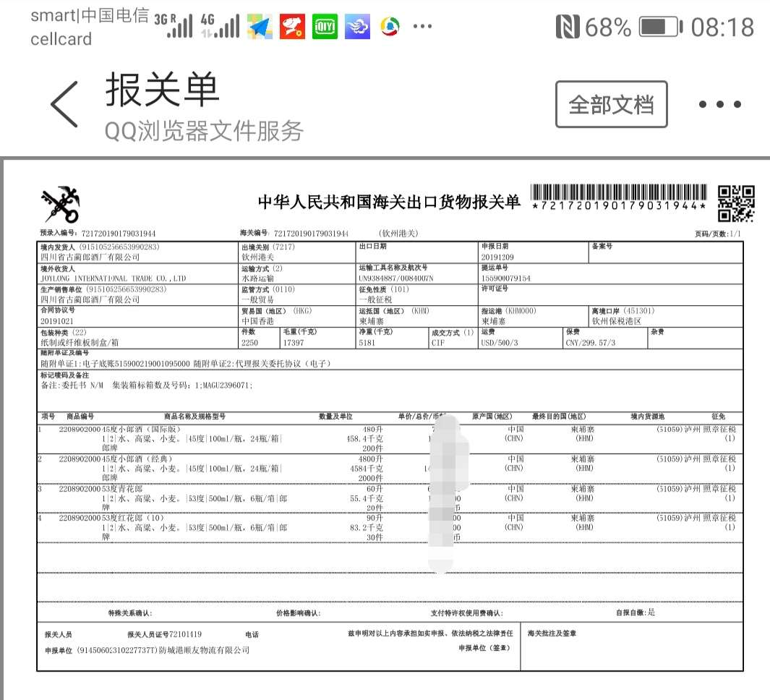Image resolution: width=770 pixels, height=700 pixels.
Task: Select contract number 20191021
Action: 57,321
